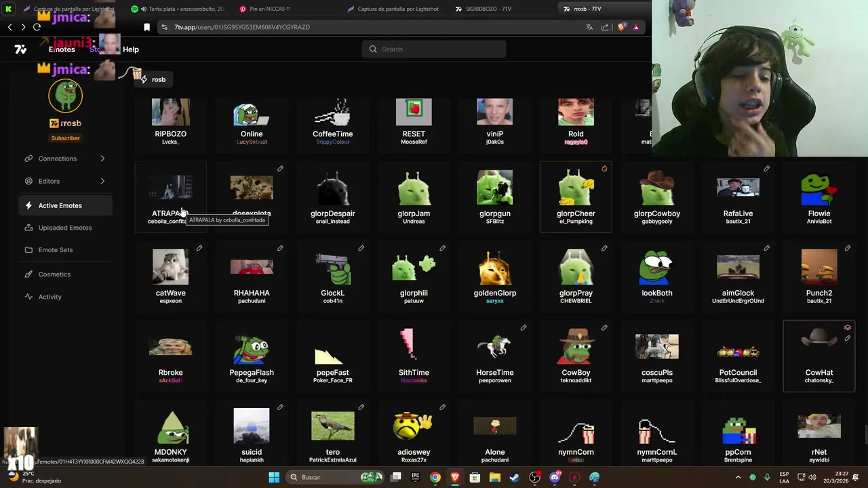This screenshot has width=868, height=488.
Task: Click the purple layers icon on the CowHat card
Action: coord(848,328)
